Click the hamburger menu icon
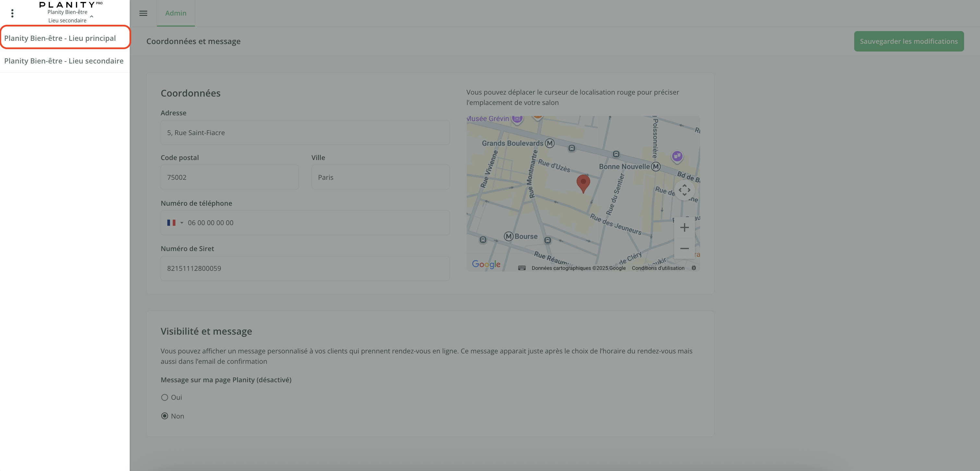This screenshot has height=471, width=980. pyautogui.click(x=143, y=13)
